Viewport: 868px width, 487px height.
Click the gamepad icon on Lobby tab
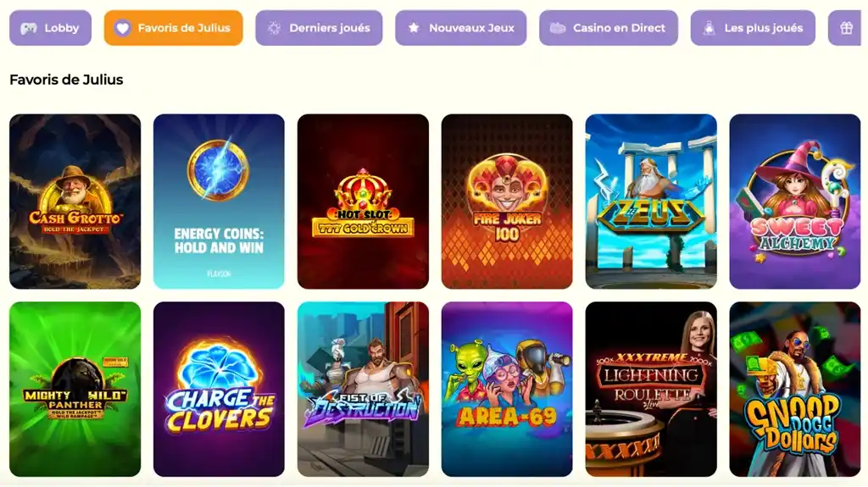click(29, 28)
